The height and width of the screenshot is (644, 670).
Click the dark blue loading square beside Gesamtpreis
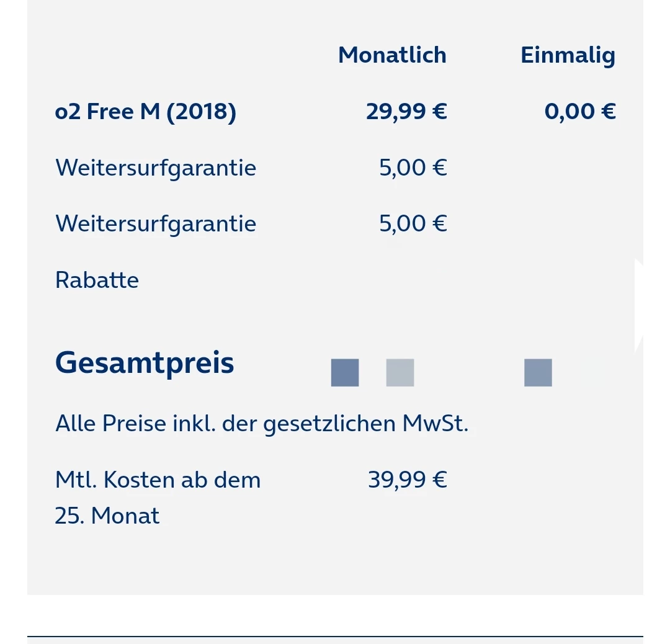345,373
